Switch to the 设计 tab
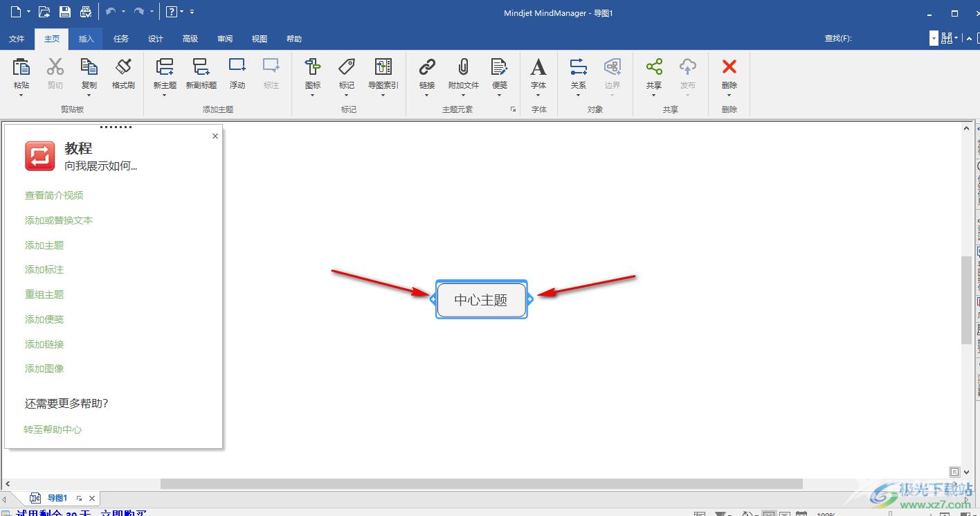This screenshot has width=980, height=516. pyautogui.click(x=156, y=39)
